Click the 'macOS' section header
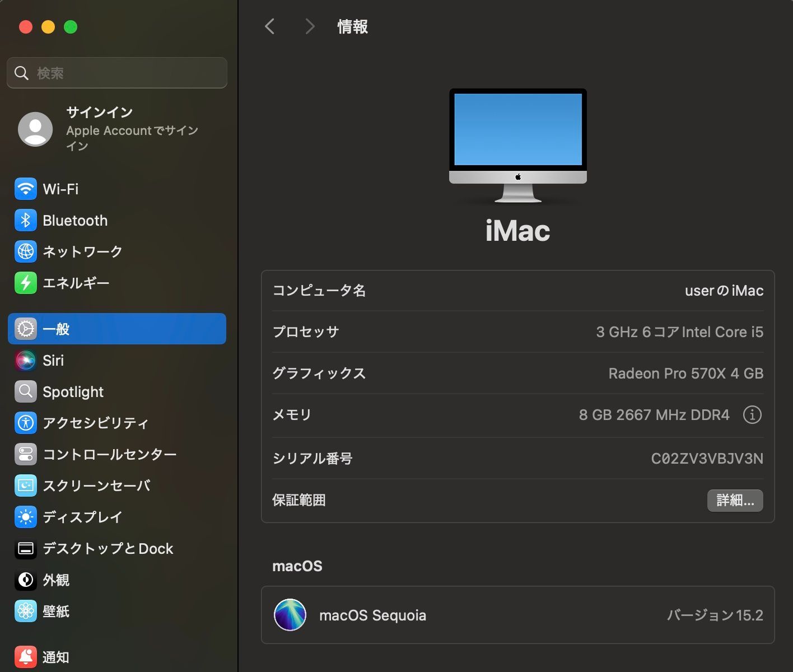 [297, 566]
